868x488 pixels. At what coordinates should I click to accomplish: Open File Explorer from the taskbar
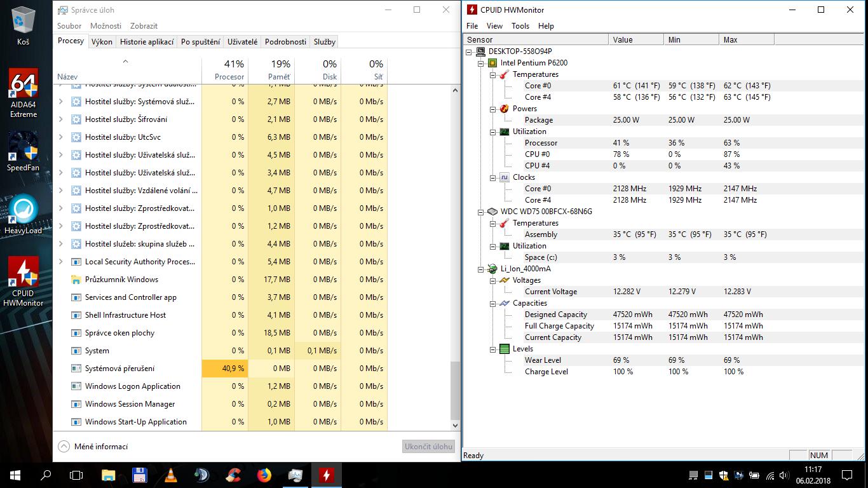coord(109,475)
